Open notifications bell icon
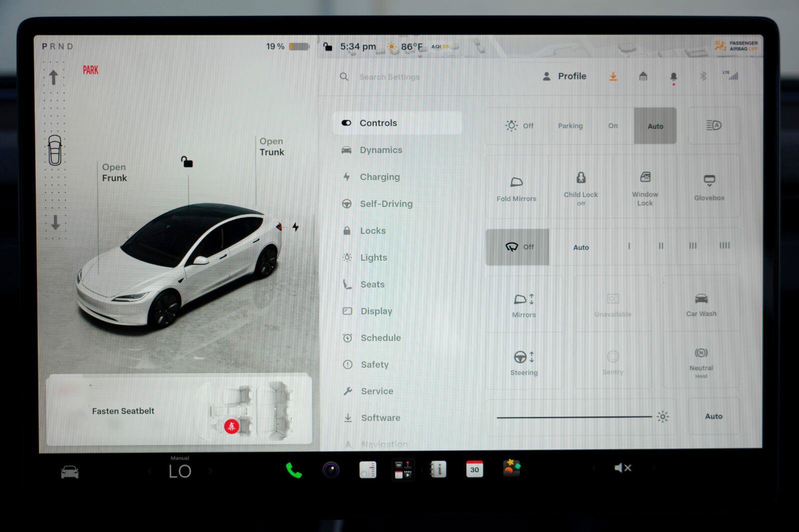Image resolution: width=799 pixels, height=532 pixels. click(x=673, y=77)
